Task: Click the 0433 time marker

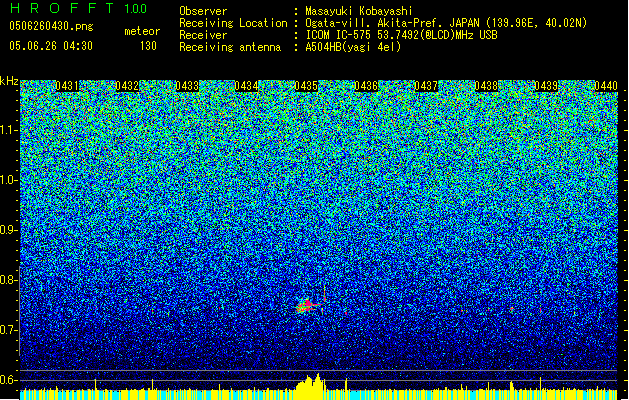Action: coord(187,86)
